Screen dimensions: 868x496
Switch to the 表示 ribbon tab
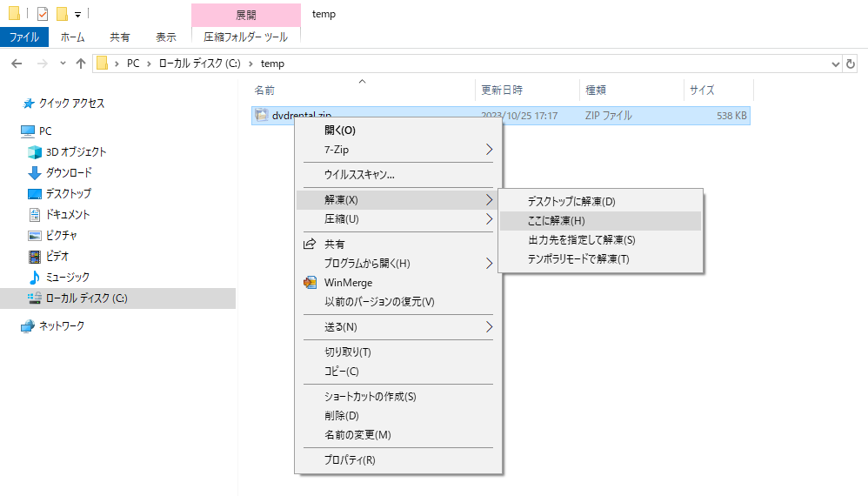click(166, 37)
